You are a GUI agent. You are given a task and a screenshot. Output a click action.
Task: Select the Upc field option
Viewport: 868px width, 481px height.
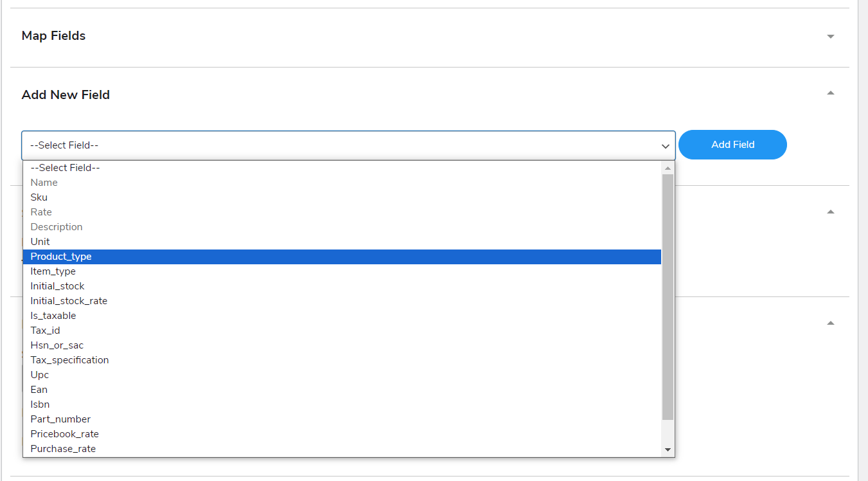tap(39, 374)
